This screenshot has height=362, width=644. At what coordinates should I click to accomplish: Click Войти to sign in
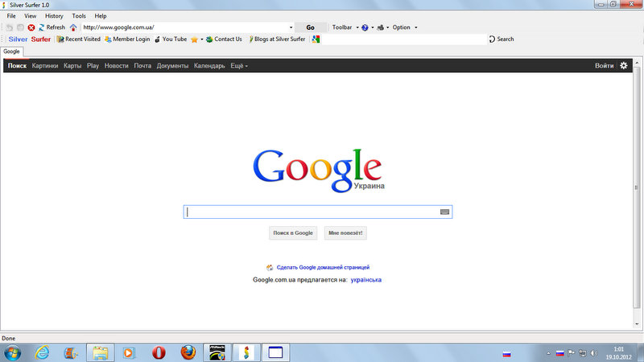[605, 66]
